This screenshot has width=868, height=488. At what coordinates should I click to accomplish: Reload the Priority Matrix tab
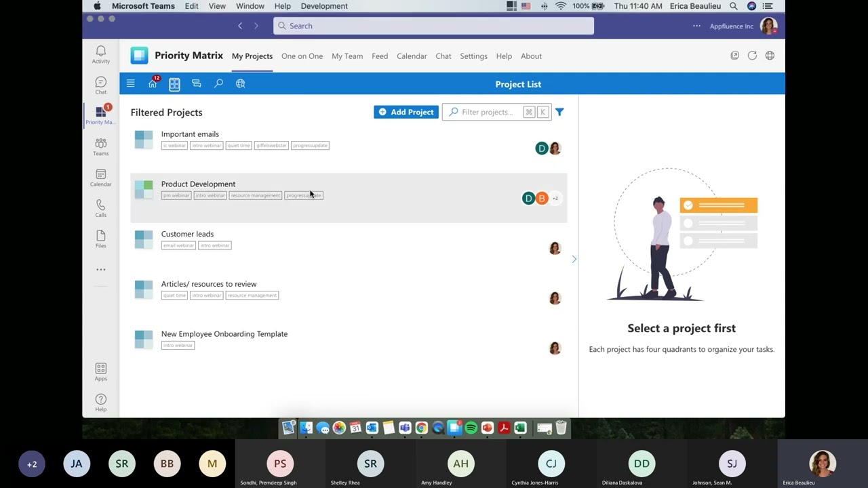point(752,56)
